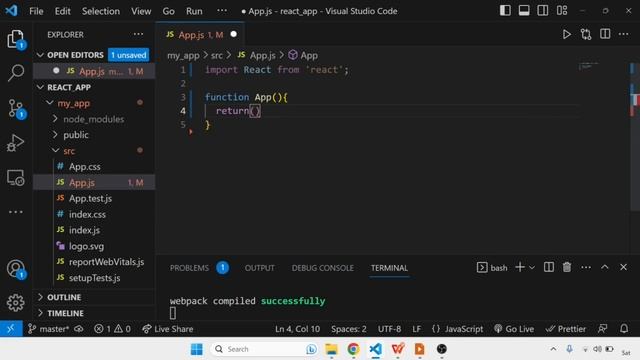Start Go Live server
Image resolution: width=640 pixels, height=360 pixels.
point(514,329)
